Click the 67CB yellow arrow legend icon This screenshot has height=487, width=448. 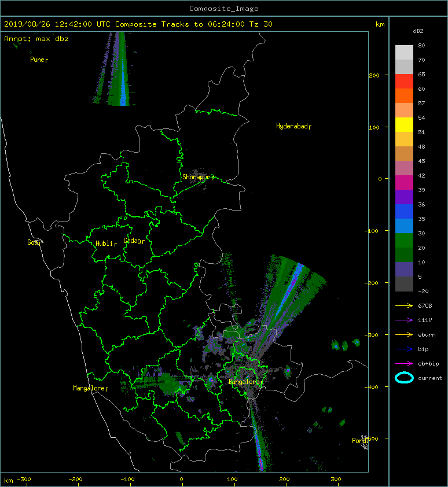click(404, 305)
